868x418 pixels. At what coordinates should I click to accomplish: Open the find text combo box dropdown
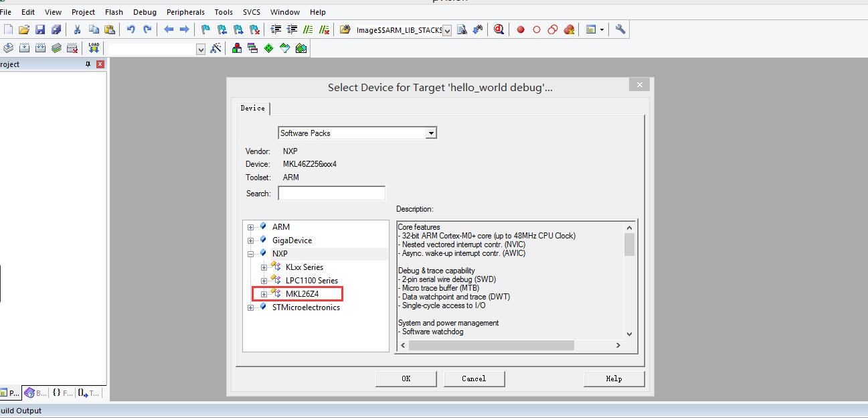(x=447, y=30)
